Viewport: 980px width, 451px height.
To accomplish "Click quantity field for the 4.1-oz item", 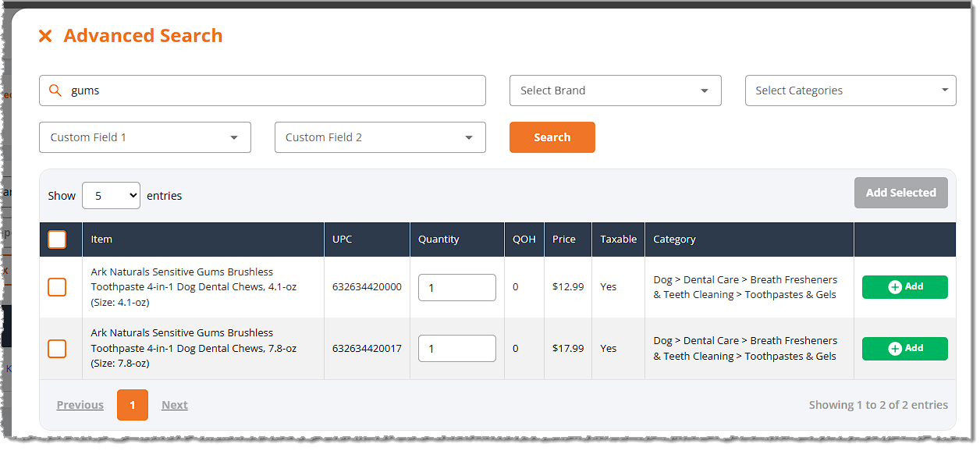I will click(x=457, y=287).
